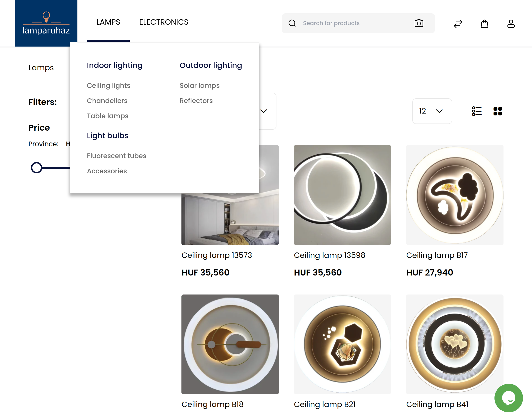Select Outdoor lighting category heading
Screen dimensions: 532x418
click(x=211, y=65)
